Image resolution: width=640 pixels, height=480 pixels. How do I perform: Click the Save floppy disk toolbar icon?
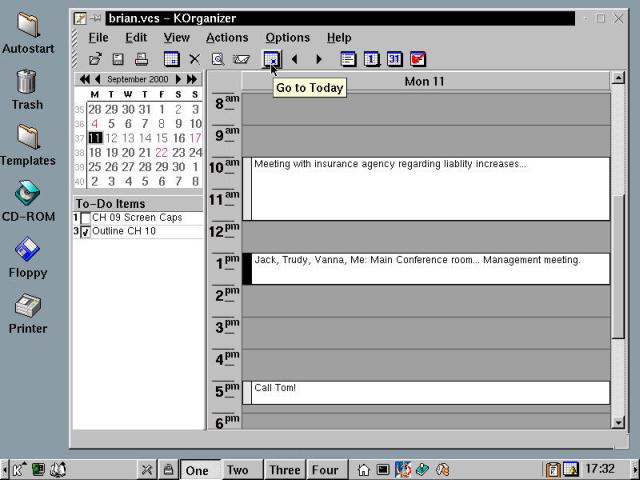coord(118,59)
